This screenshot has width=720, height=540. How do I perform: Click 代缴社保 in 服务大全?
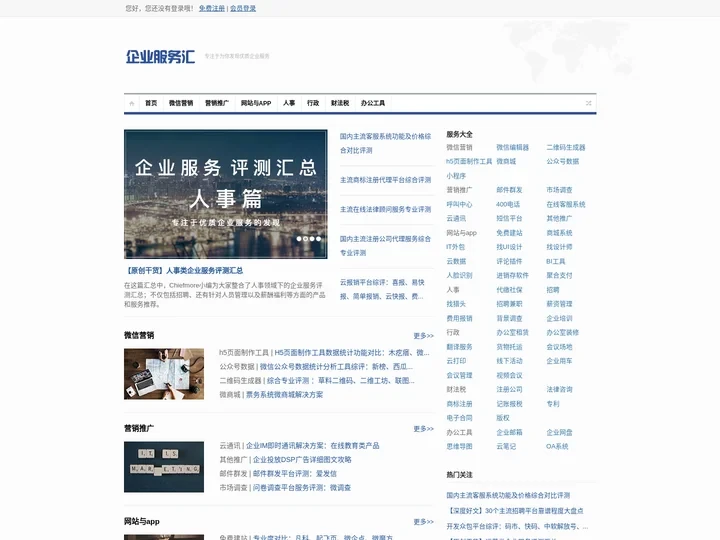click(x=509, y=290)
